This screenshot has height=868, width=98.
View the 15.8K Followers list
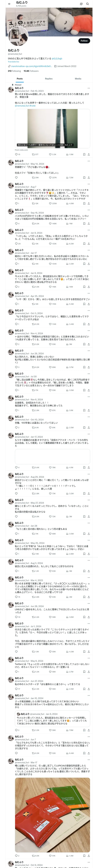pos(31,71)
